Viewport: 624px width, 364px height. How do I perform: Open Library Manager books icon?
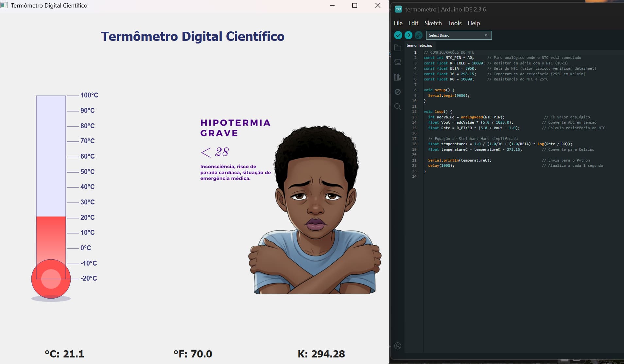[x=398, y=77]
